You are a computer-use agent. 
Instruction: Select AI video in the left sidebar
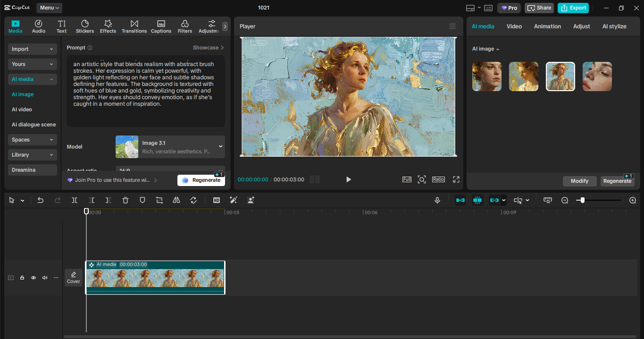[22, 109]
